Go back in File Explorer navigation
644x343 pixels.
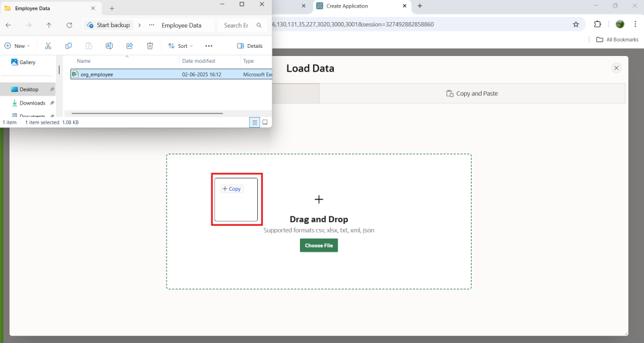coord(8,25)
